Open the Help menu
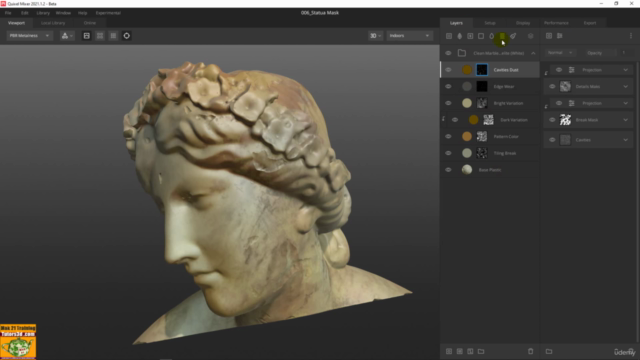This screenshot has width=640, height=360. click(82, 13)
